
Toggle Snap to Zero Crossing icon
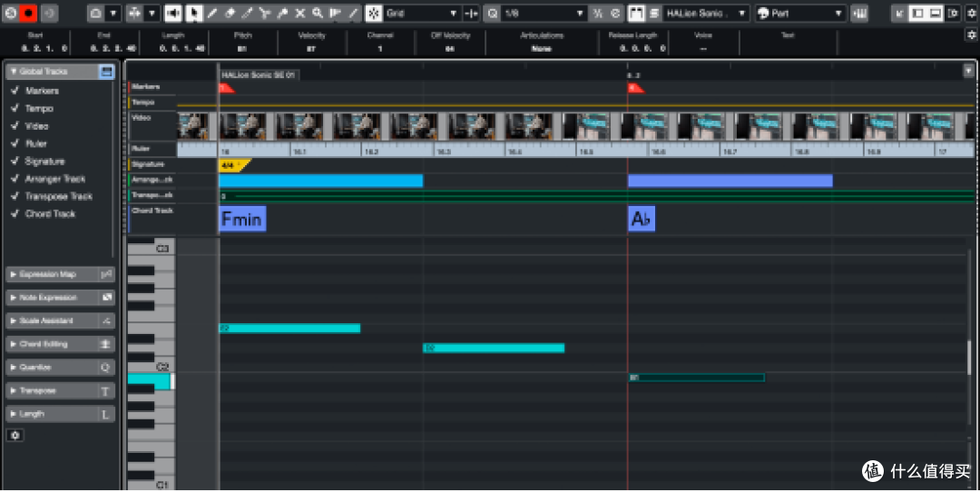pos(471,13)
